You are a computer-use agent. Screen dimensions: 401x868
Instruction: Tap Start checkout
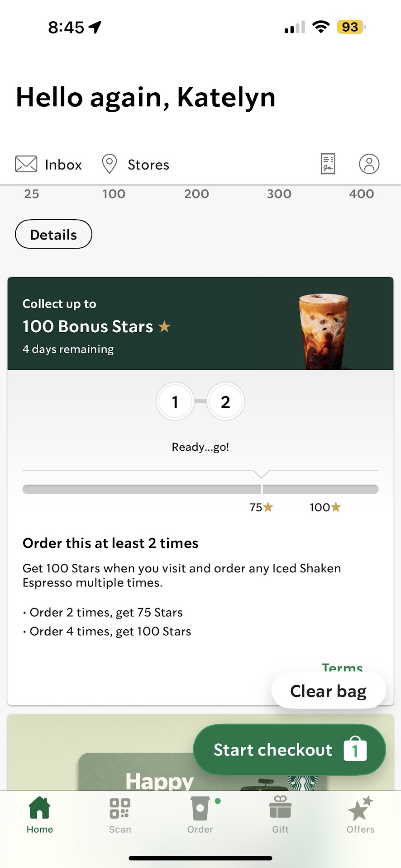coord(273,750)
